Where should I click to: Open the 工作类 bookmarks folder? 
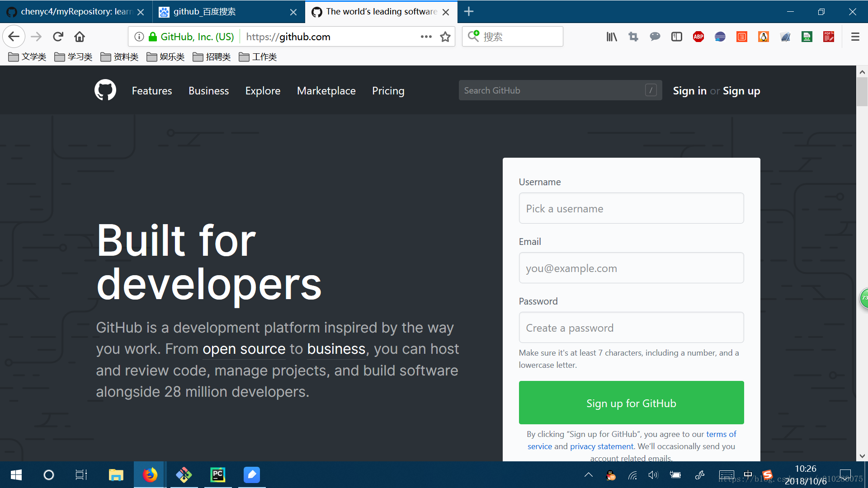pos(258,56)
